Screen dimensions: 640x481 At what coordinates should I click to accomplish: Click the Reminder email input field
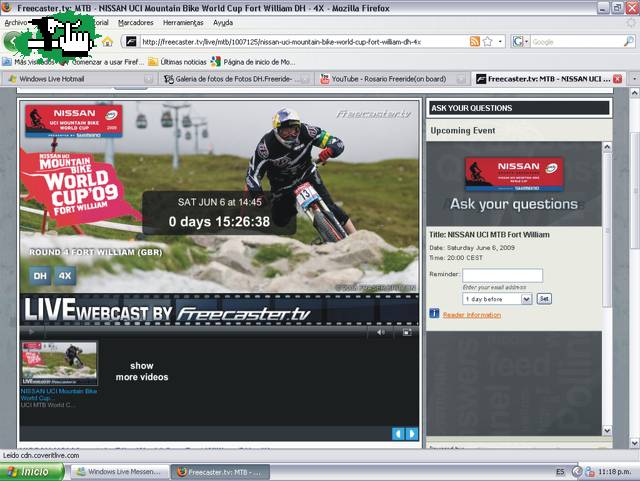click(x=502, y=275)
